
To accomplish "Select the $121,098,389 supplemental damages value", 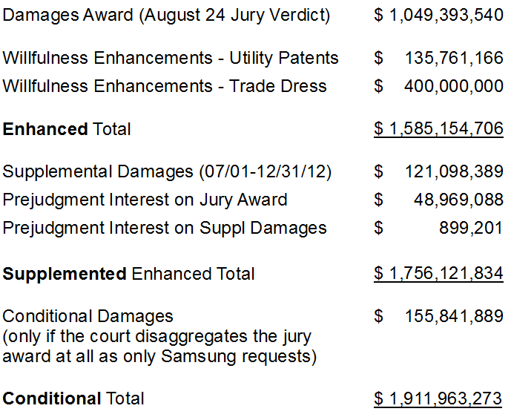I will (x=438, y=171).
